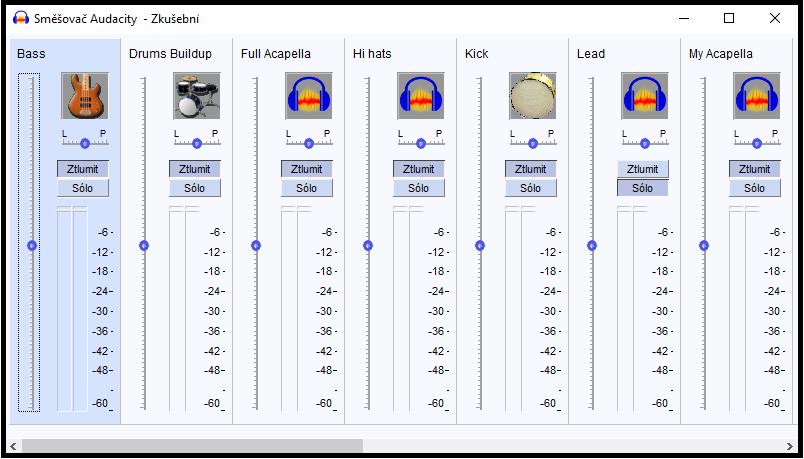Enable Sólo on Drums Buildup track
This screenshot has width=804, height=459.
pyautogui.click(x=195, y=188)
